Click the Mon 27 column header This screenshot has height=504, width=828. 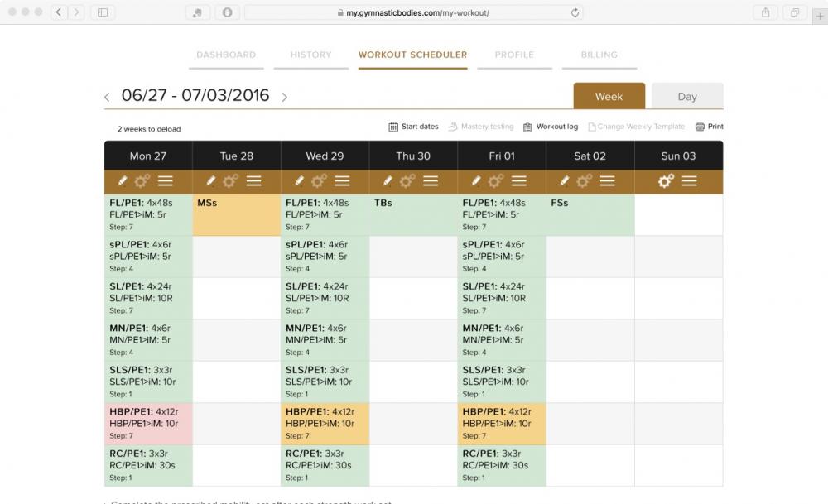click(x=148, y=156)
